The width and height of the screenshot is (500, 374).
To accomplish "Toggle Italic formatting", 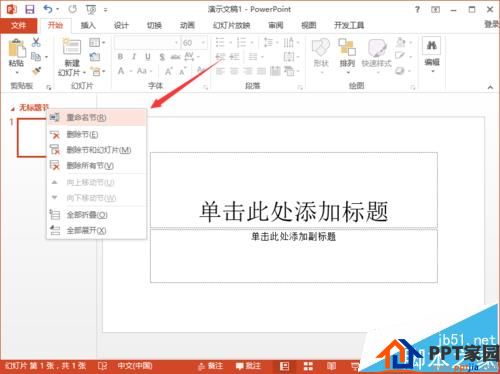I will point(134,57).
